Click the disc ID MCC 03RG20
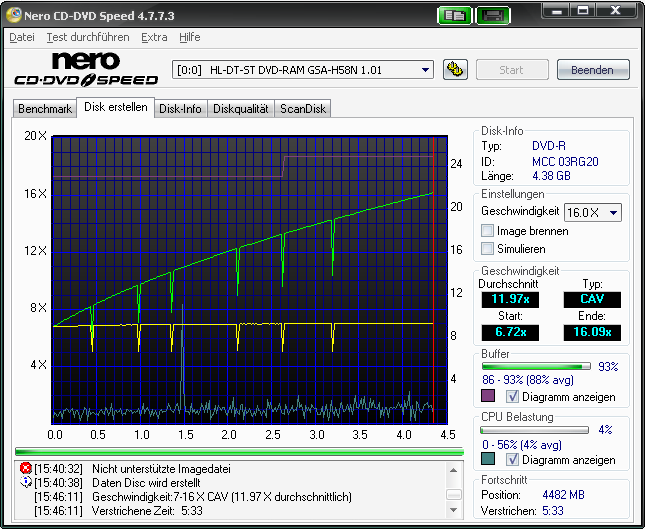Viewport: 645px width, 529px height. pos(565,162)
